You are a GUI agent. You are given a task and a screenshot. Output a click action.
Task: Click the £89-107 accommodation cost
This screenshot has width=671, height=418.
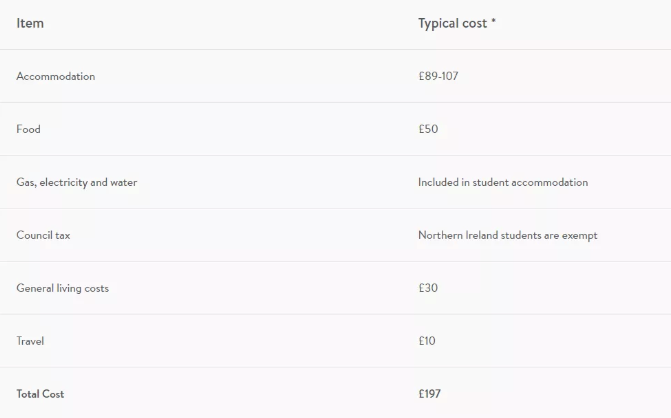click(x=438, y=77)
